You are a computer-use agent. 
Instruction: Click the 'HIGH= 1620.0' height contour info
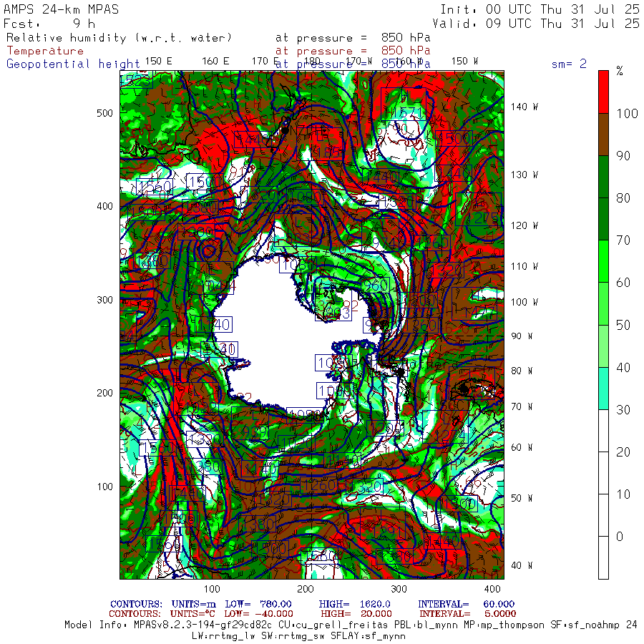(354, 604)
